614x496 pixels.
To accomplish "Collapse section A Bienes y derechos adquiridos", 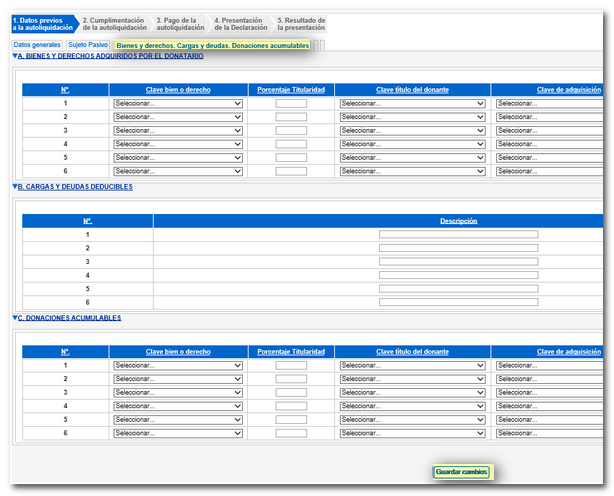I will [x=15, y=56].
